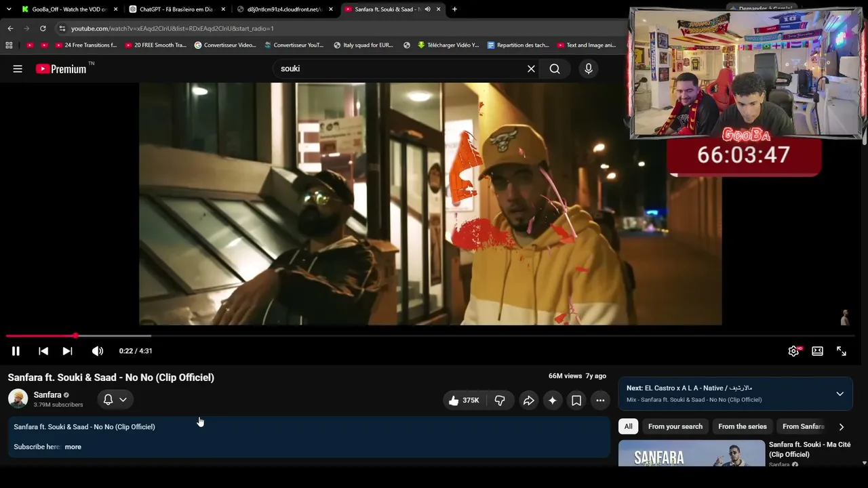
Task: Close the GooBa_Off tab
Action: (115, 9)
